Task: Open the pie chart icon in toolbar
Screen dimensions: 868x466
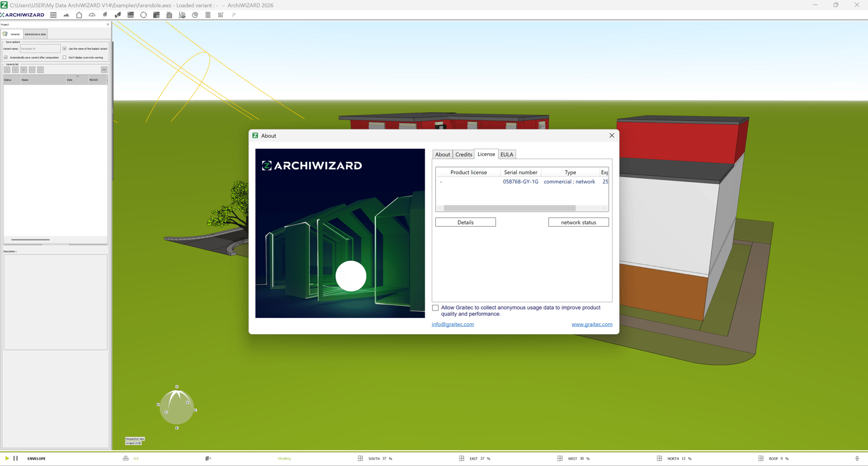Action: coord(195,15)
